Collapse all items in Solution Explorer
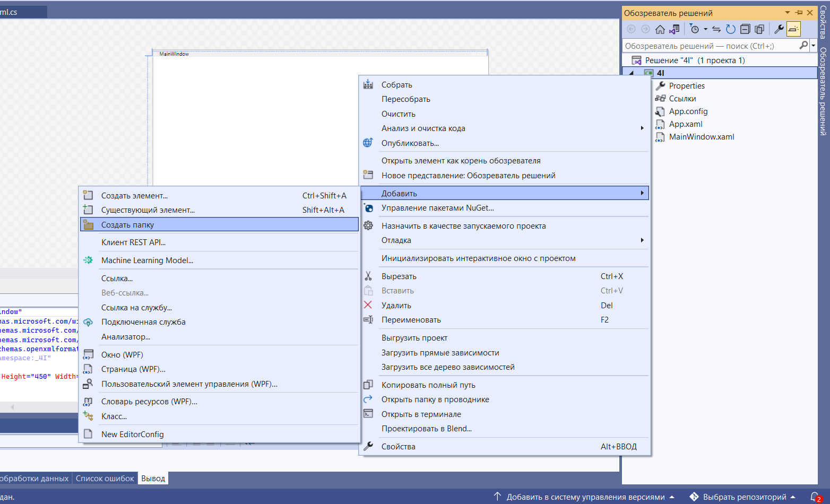Image resolution: width=830 pixels, height=504 pixels. point(745,29)
